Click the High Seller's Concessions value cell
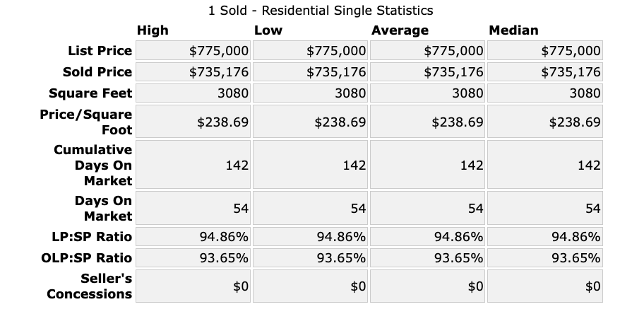The image size is (644, 314). [x=193, y=286]
